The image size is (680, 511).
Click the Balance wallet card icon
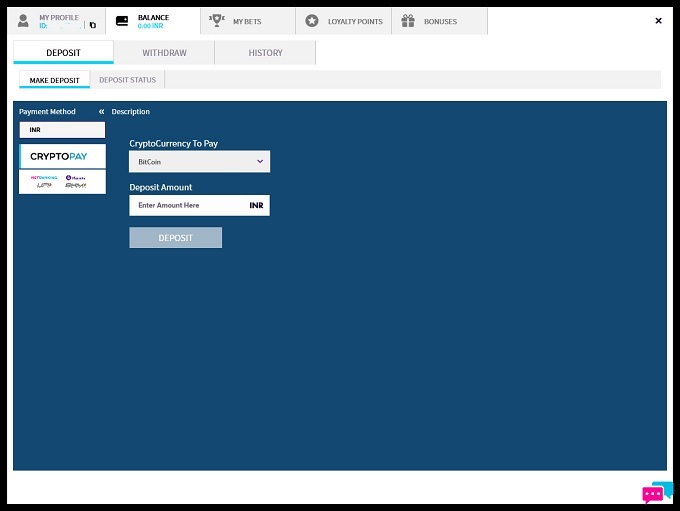pos(122,21)
